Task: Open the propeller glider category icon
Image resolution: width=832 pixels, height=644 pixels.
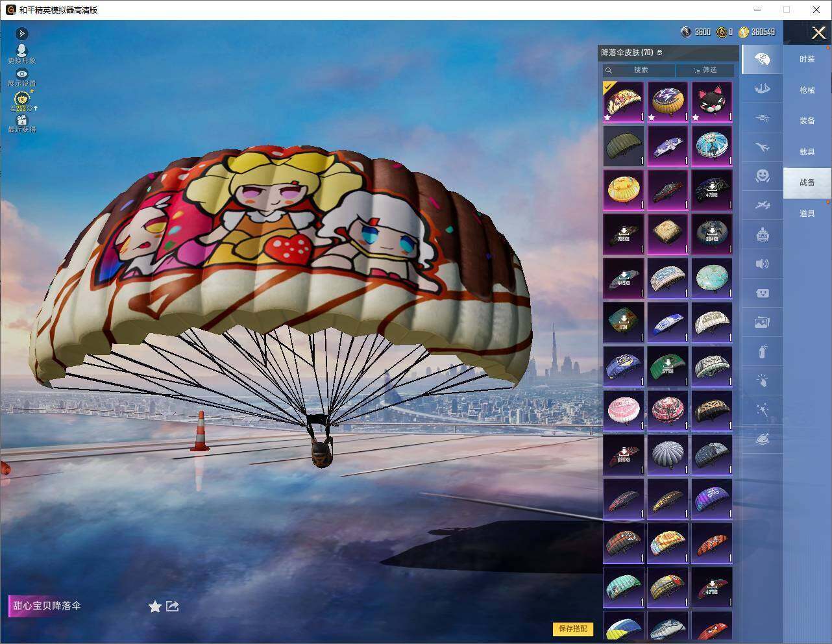Action: click(x=763, y=205)
